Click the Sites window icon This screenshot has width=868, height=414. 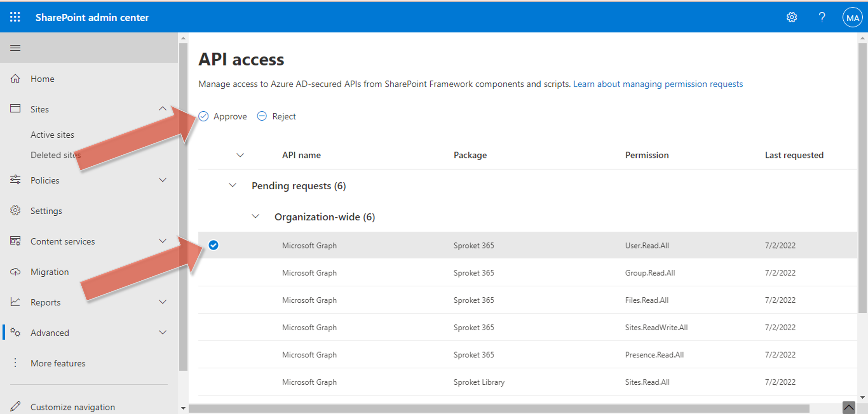tap(15, 108)
